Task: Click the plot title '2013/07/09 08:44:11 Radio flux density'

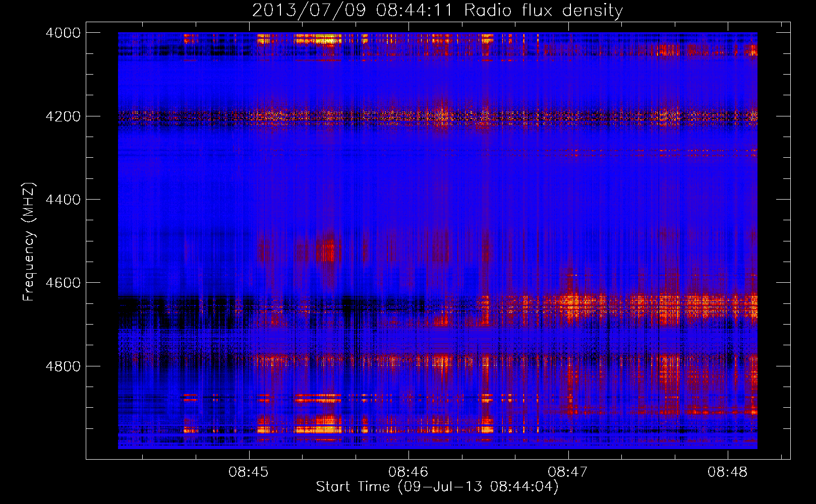Action: [437, 10]
